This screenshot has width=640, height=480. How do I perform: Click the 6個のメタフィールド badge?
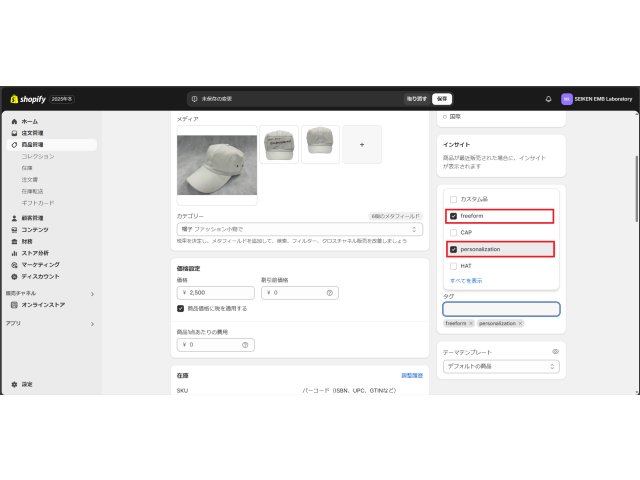395,216
